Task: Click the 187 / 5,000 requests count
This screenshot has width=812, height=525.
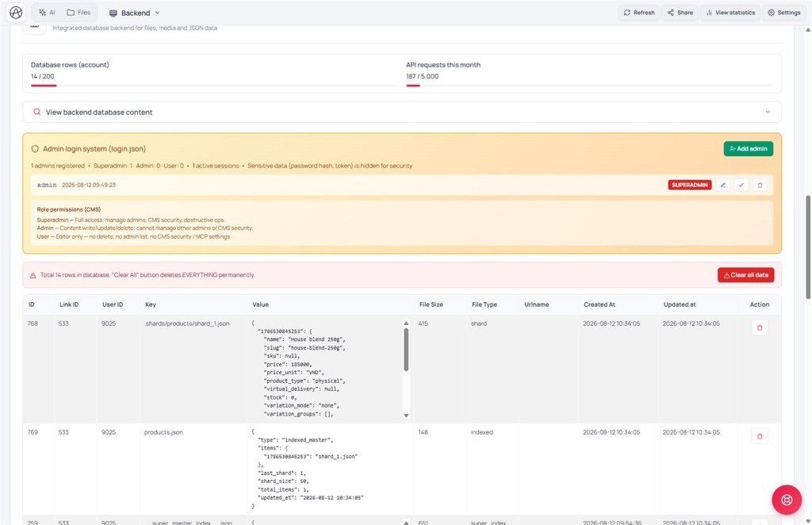Action: pyautogui.click(x=422, y=76)
